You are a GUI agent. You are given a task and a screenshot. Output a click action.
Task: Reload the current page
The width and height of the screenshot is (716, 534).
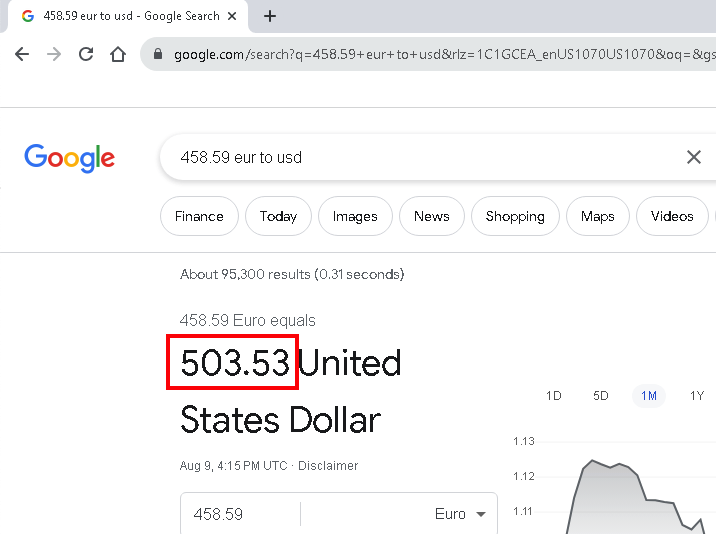tap(86, 54)
